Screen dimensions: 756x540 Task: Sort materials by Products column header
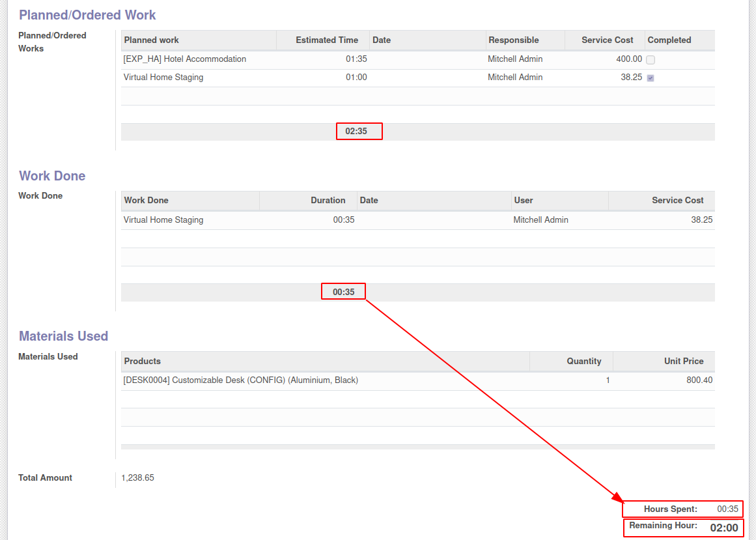[x=142, y=361]
